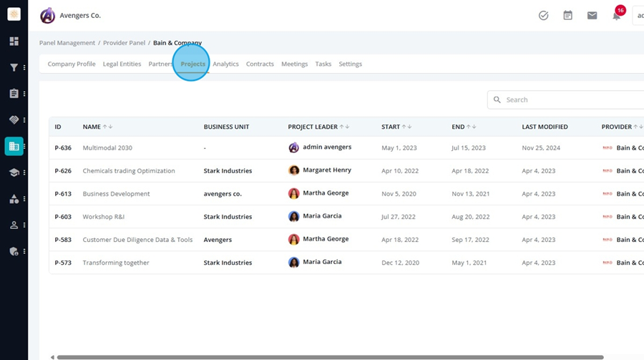The height and width of the screenshot is (360, 644).
Task: Open the handshake icon in sidebar
Action: [14, 120]
